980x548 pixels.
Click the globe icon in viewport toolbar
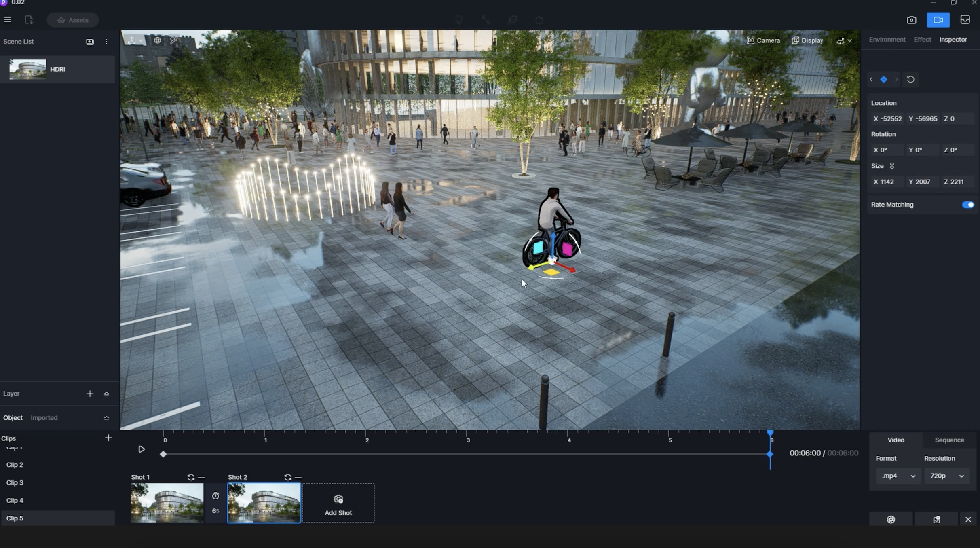(x=157, y=40)
